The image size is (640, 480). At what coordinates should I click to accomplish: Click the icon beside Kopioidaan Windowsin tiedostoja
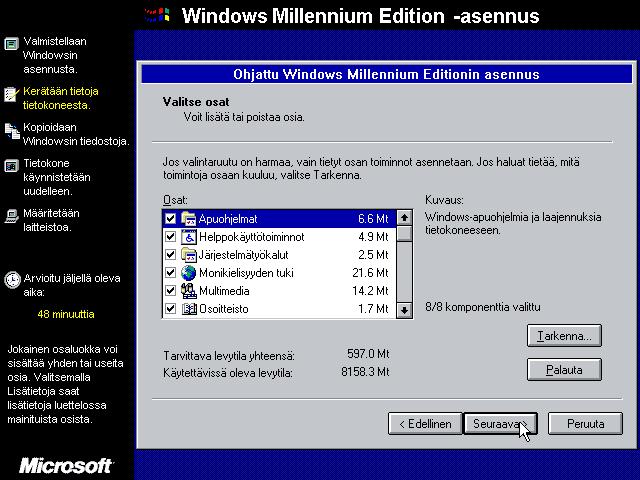(x=12, y=131)
